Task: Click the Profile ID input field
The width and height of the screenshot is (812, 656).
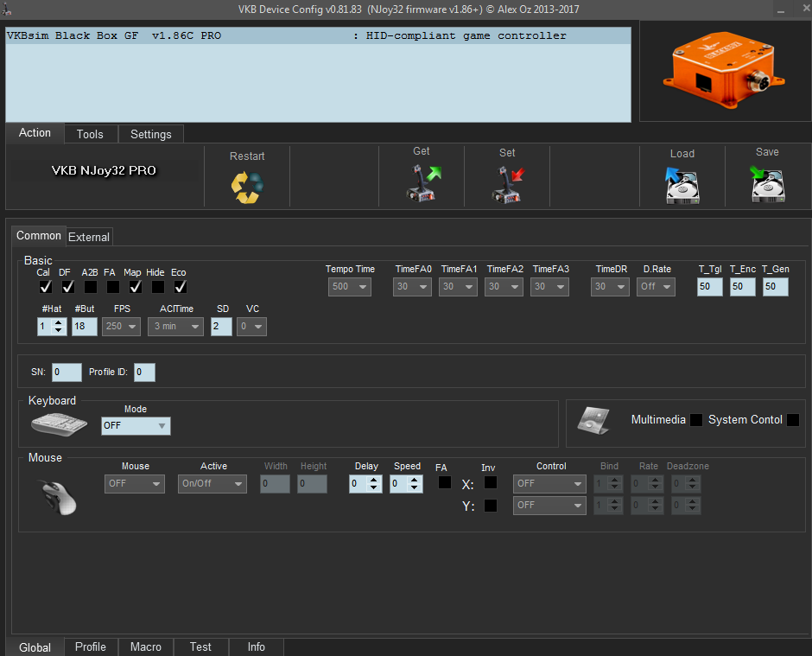Action: tap(144, 372)
